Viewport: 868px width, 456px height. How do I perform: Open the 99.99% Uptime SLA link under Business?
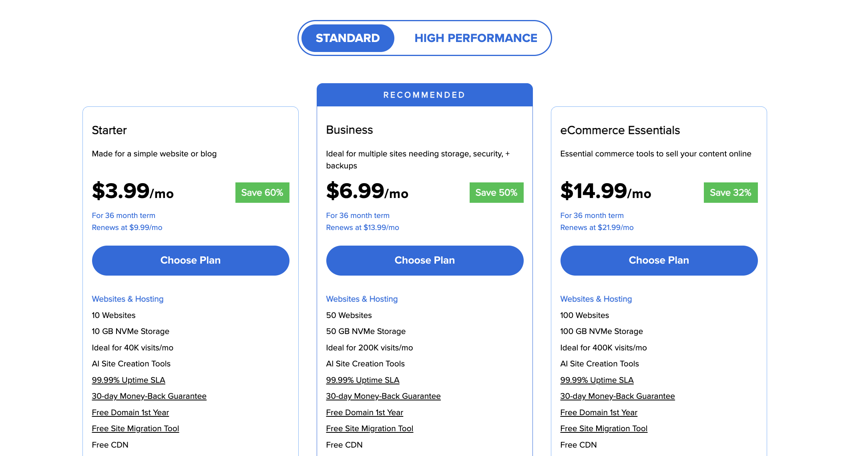(363, 380)
